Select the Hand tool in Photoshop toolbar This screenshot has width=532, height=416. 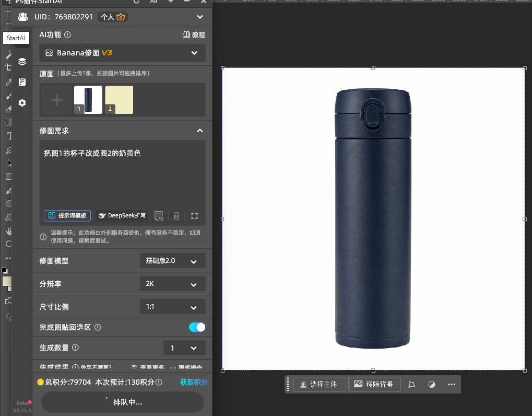click(8, 231)
